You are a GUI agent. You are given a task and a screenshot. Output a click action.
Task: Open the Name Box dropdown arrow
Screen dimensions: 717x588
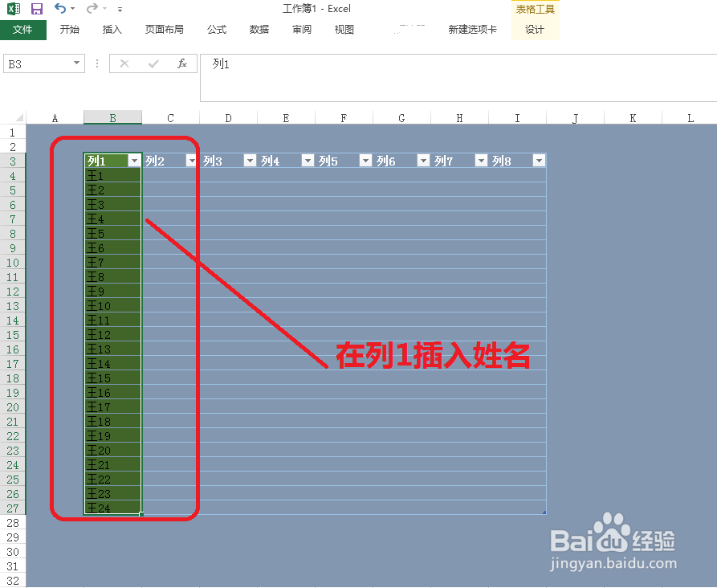[x=76, y=63]
